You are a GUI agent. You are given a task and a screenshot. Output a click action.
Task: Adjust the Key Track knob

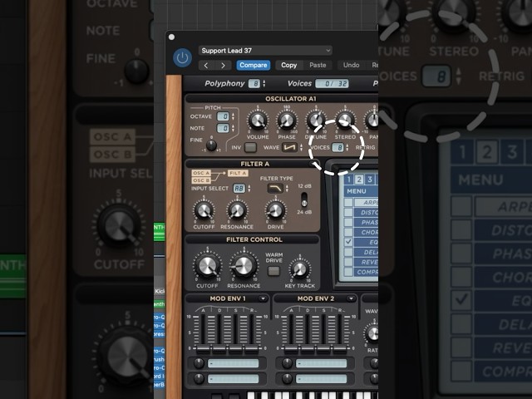click(x=299, y=269)
